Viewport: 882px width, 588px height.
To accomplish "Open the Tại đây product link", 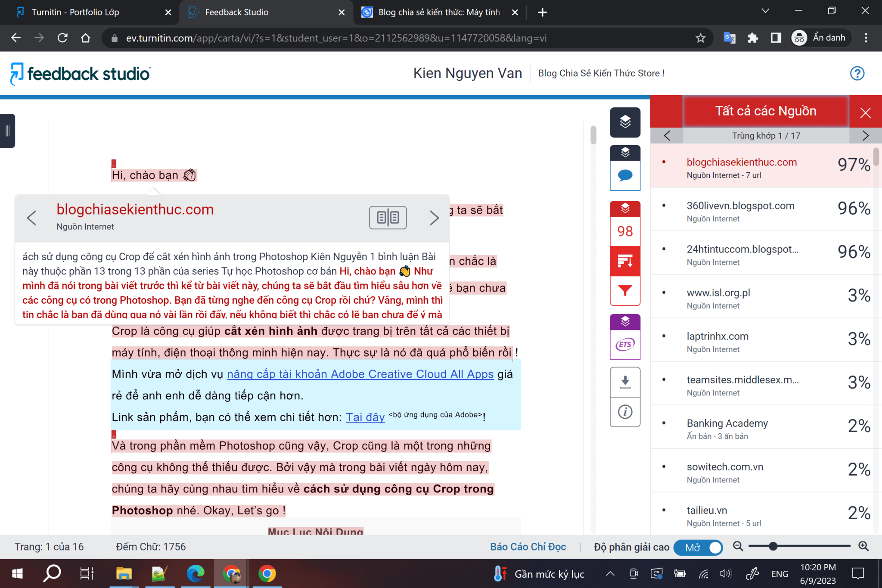I will click(x=364, y=417).
